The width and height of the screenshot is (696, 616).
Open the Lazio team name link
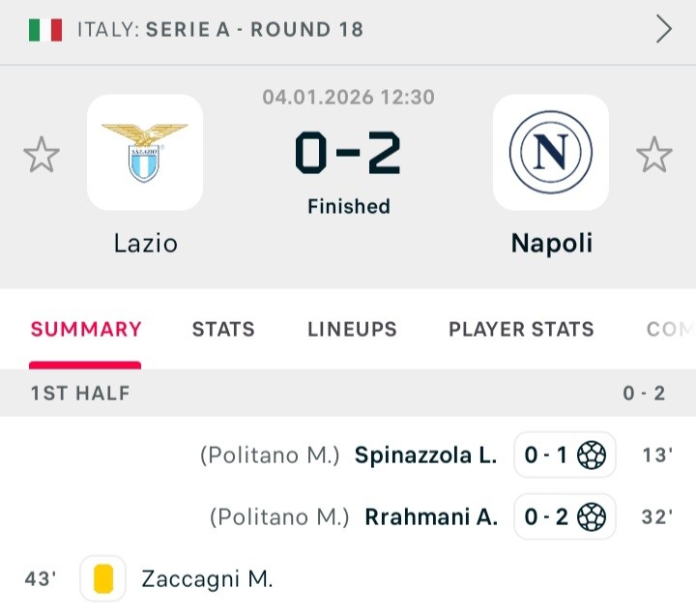[145, 243]
